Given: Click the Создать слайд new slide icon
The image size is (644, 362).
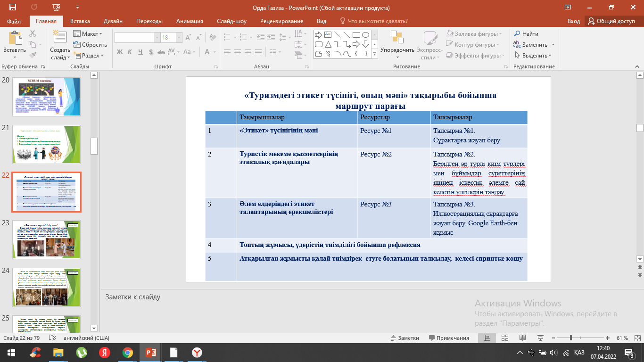Looking at the screenshot, I should pyautogui.click(x=60, y=39).
